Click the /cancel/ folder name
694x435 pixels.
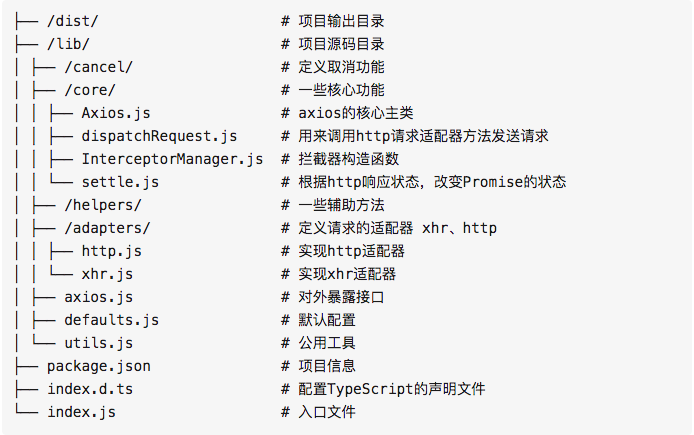point(98,67)
